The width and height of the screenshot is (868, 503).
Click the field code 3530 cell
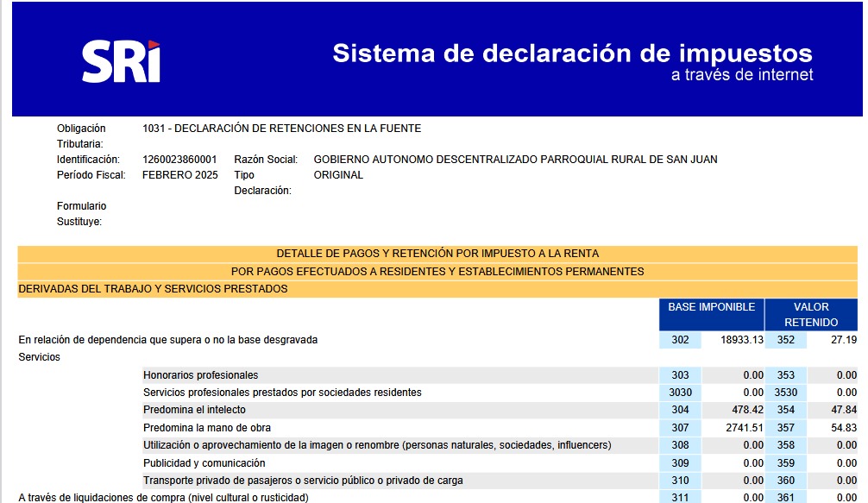[786, 393]
